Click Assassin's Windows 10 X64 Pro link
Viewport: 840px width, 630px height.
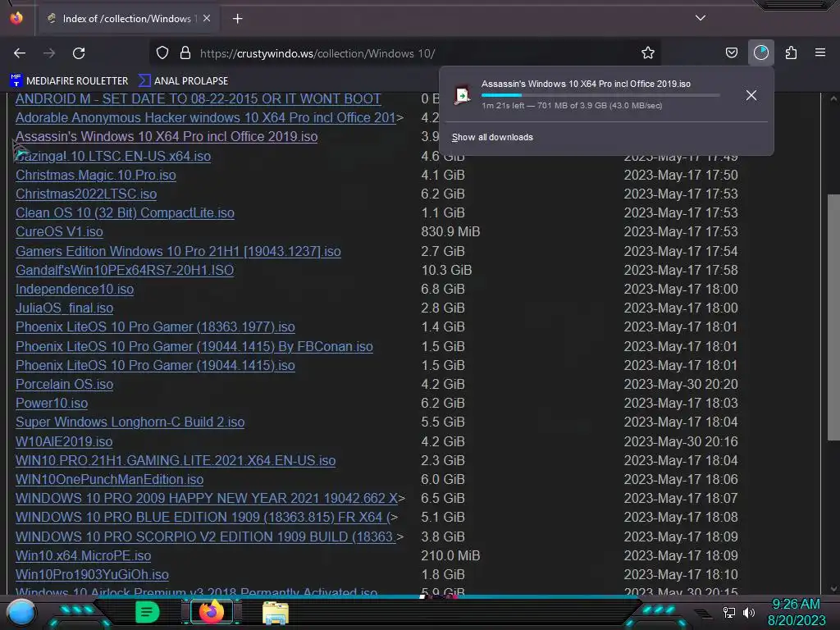pos(167,137)
